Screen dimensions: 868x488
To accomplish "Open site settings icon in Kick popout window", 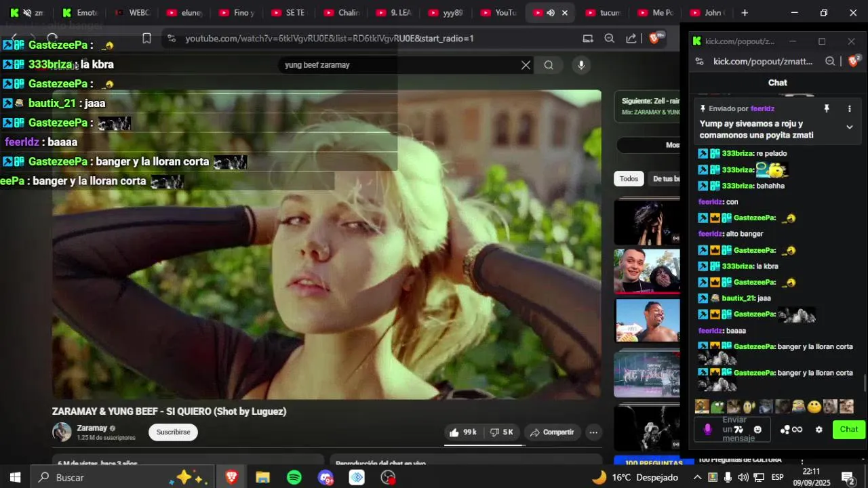I will pyautogui.click(x=700, y=61).
